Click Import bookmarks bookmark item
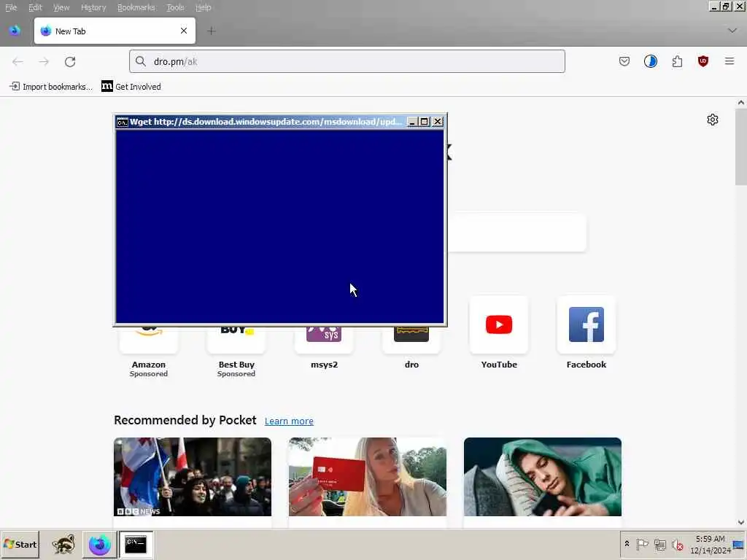The image size is (747, 560). 51,87
